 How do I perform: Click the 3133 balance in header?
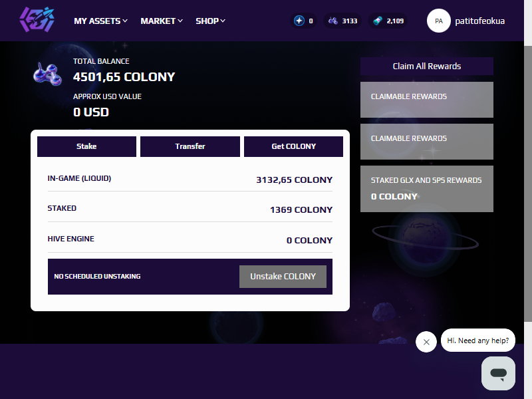pos(350,21)
